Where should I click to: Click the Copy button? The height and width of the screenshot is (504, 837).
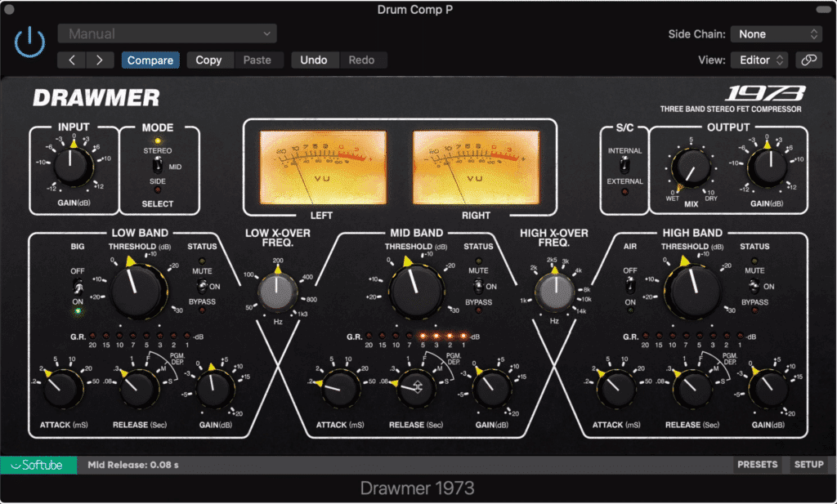point(208,60)
